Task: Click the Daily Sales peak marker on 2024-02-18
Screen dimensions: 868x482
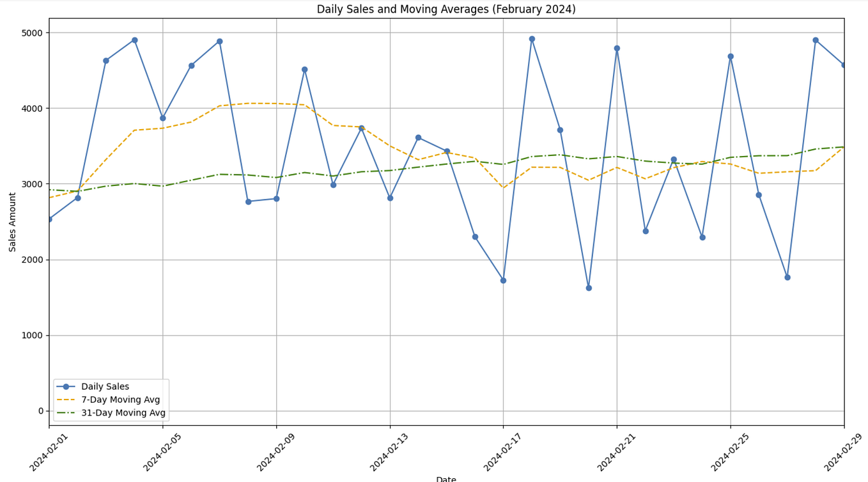Action: (x=532, y=39)
